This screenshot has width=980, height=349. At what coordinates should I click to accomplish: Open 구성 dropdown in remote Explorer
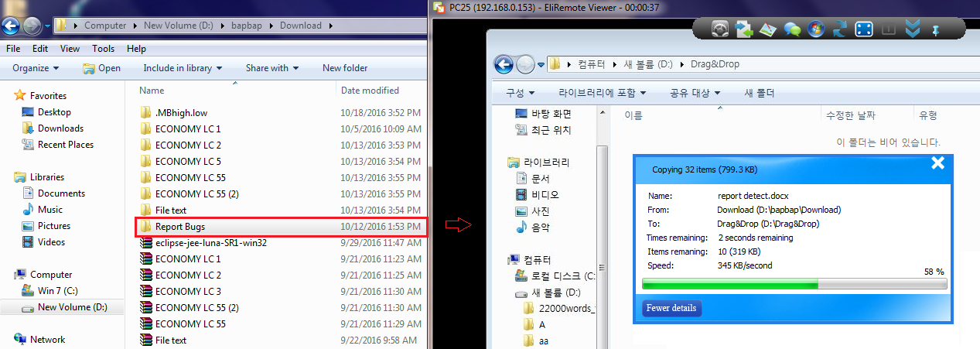(520, 93)
